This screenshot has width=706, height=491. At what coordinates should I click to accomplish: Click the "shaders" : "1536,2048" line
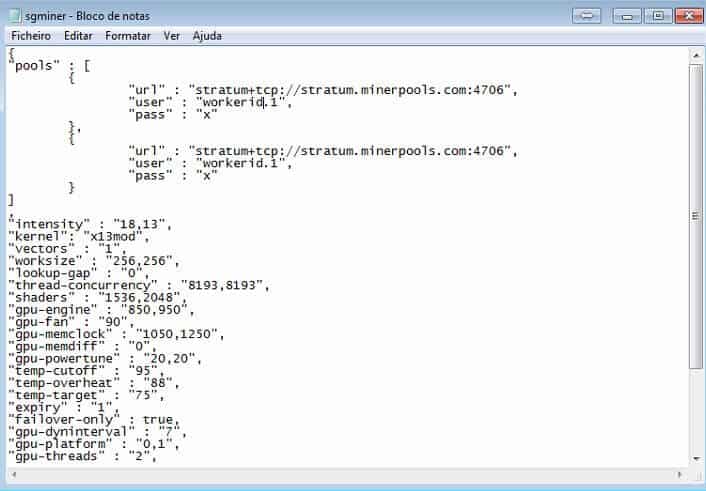(98, 297)
